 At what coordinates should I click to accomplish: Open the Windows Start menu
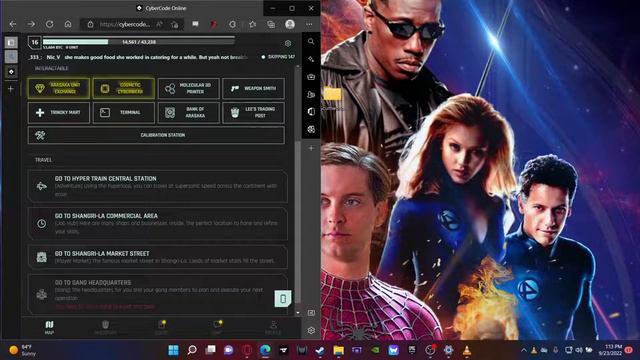[x=173, y=350]
